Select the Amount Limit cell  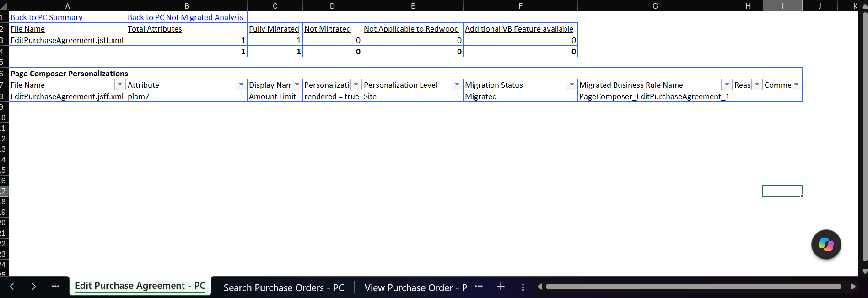coord(275,96)
